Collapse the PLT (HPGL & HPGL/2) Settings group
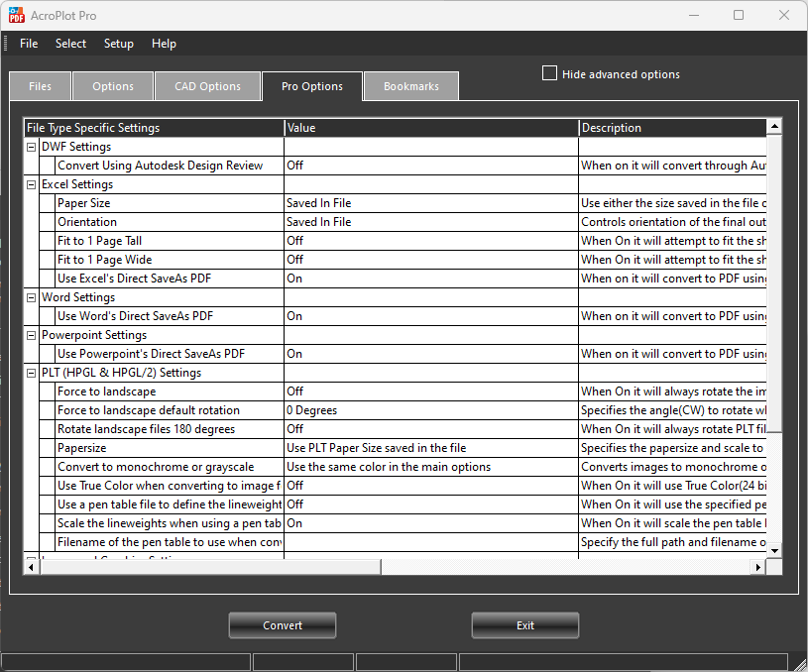This screenshot has height=672, width=808. click(32, 373)
